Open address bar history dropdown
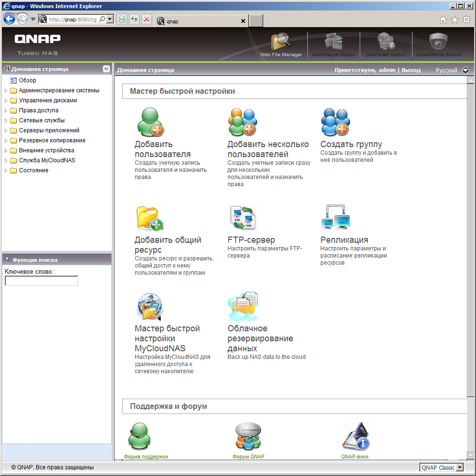The height and width of the screenshot is (476, 476). coord(110,19)
